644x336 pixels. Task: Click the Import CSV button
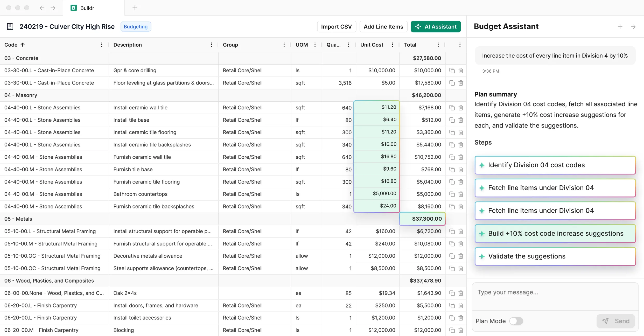point(337,26)
